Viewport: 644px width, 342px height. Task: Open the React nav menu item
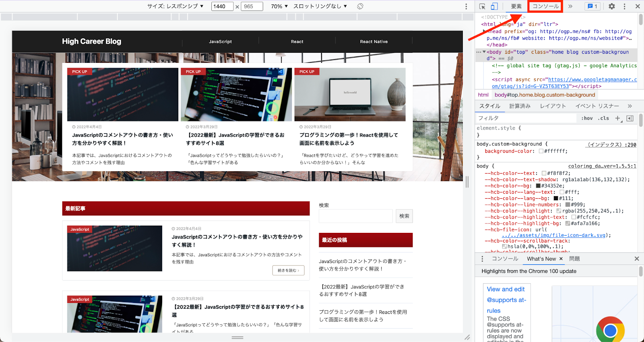(297, 41)
